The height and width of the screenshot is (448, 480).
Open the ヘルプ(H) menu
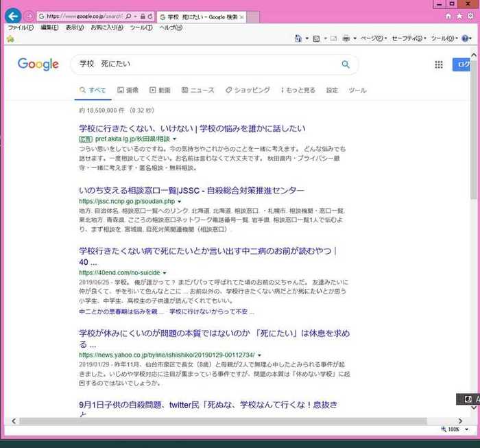click(171, 27)
